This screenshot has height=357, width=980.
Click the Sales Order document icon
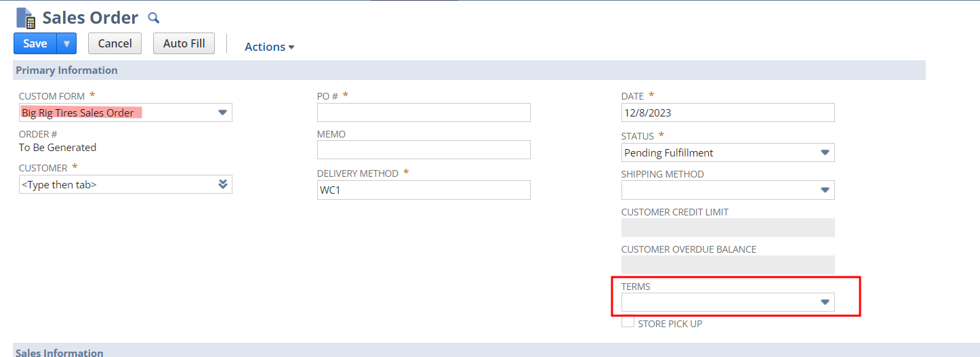click(26, 18)
